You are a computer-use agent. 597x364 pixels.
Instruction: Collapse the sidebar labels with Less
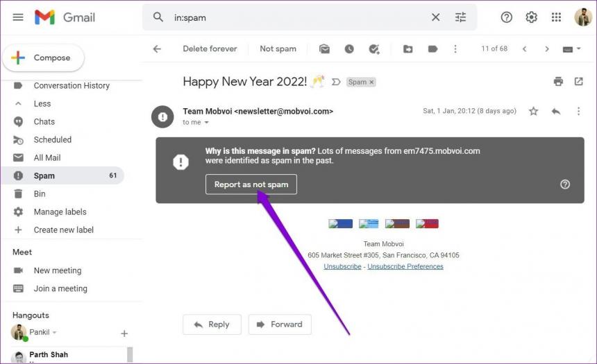click(x=42, y=103)
